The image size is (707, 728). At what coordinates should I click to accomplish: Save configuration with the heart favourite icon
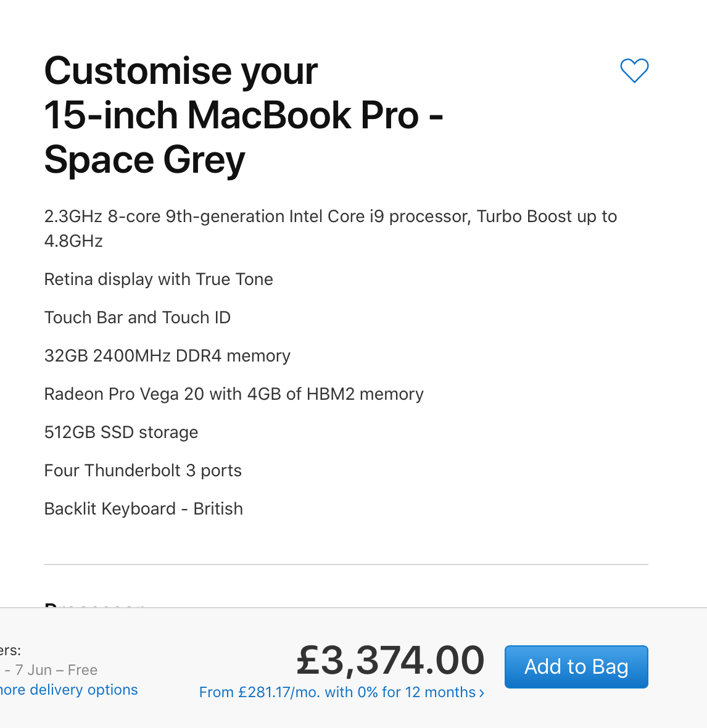[x=634, y=70]
